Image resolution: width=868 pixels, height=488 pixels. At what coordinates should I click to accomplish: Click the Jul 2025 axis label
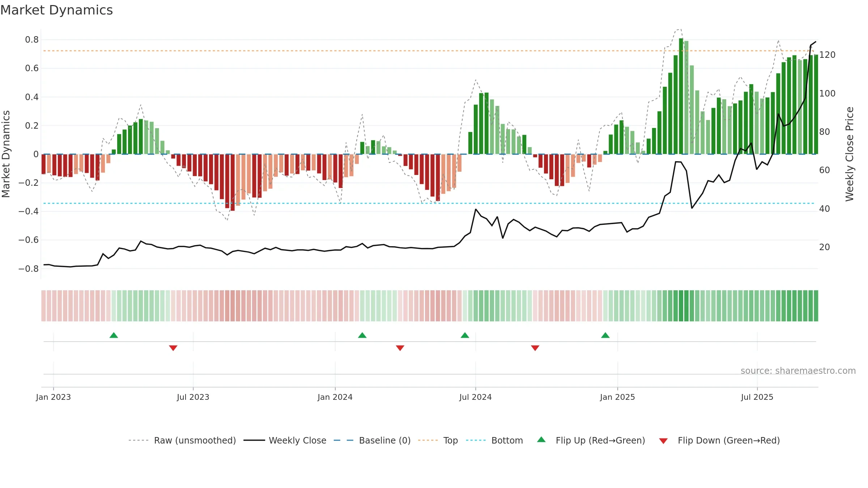pos(757,397)
